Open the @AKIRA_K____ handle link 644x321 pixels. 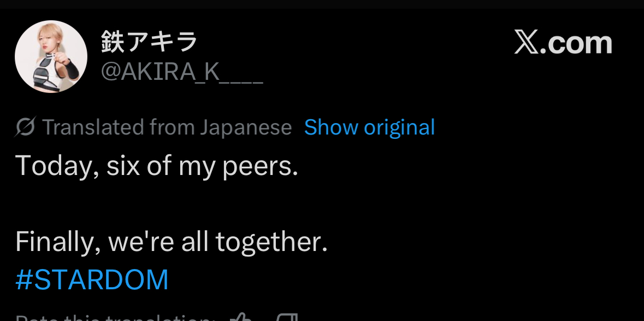coord(182,72)
